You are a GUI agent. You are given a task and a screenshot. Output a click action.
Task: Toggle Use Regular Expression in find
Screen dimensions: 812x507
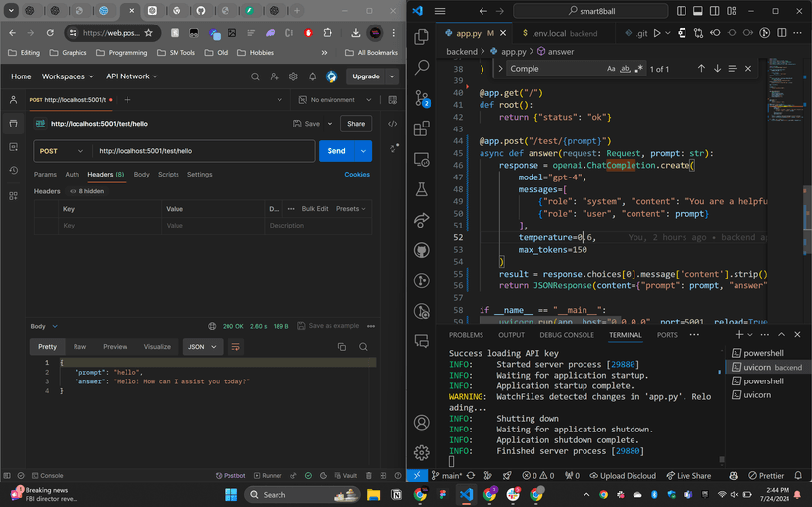640,69
